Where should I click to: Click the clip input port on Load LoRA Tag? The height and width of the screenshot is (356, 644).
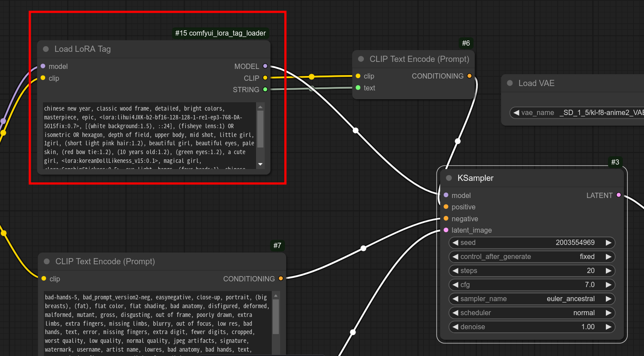click(43, 78)
